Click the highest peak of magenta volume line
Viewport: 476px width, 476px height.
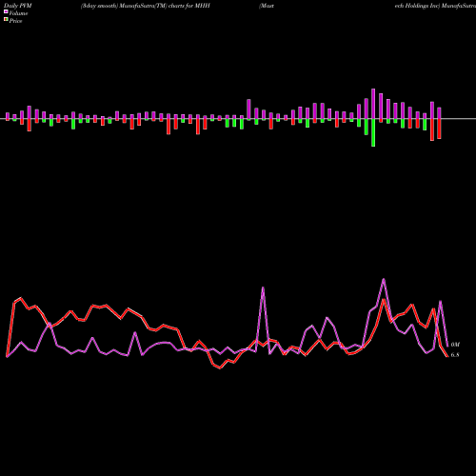[x=384, y=279]
